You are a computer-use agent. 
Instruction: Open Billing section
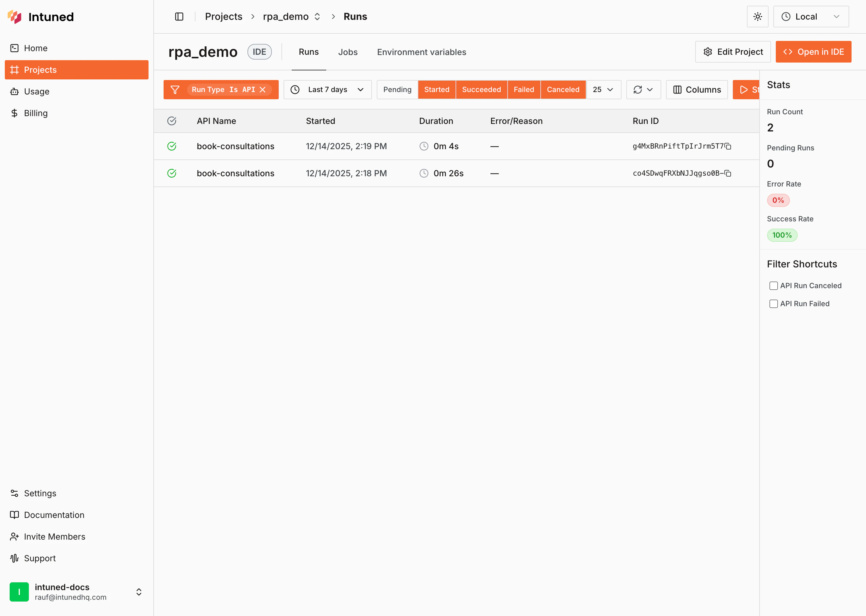tap(77, 113)
